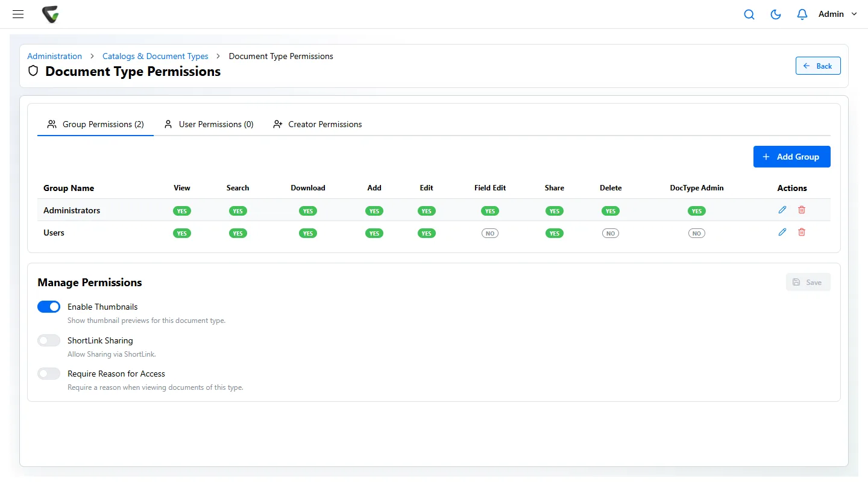The height and width of the screenshot is (482, 868).
Task: Select the Administrators group name
Action: coord(72,210)
